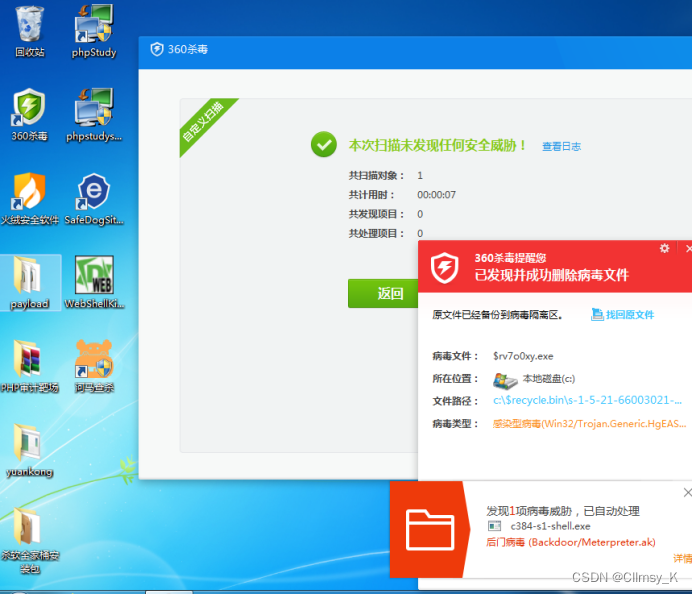
Task: Open the SafeDogSit... desktop shortcut
Action: tap(94, 199)
